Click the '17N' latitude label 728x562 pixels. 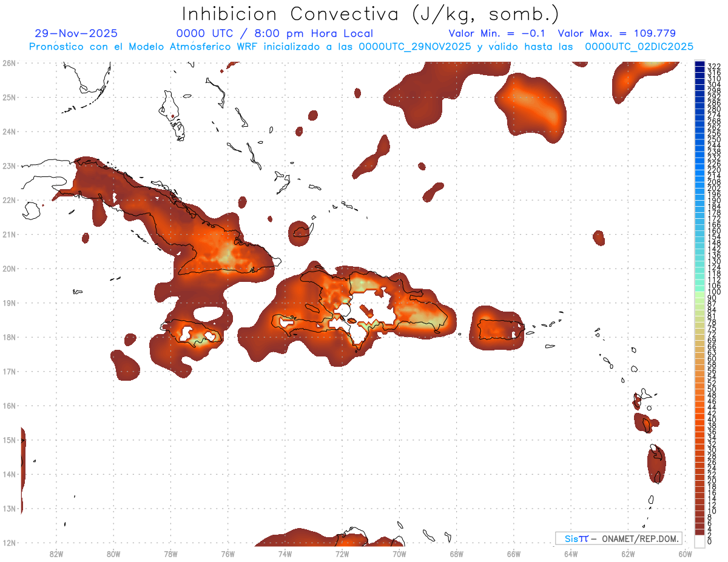tap(9, 371)
